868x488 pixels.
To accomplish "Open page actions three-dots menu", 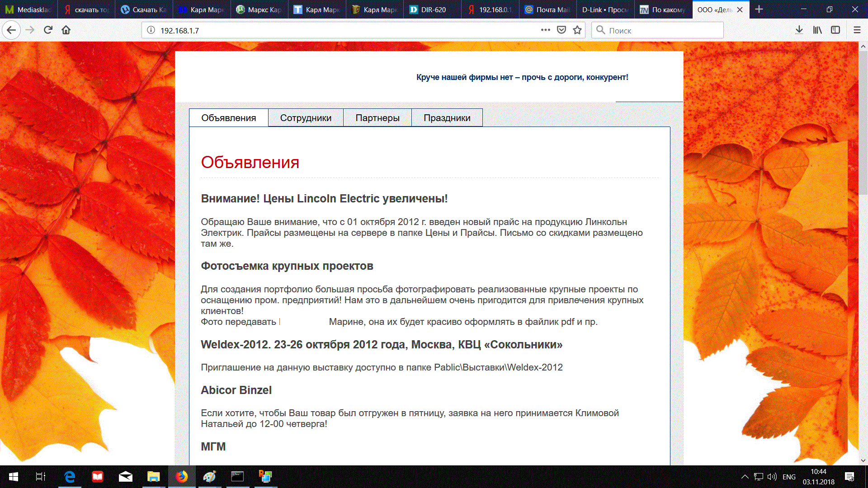I will [x=546, y=30].
